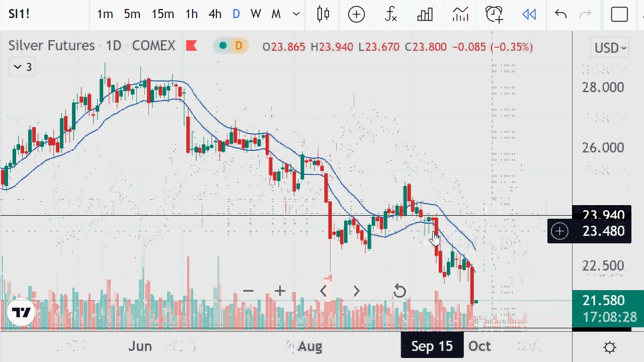Open the indicator templates icon

460,14
